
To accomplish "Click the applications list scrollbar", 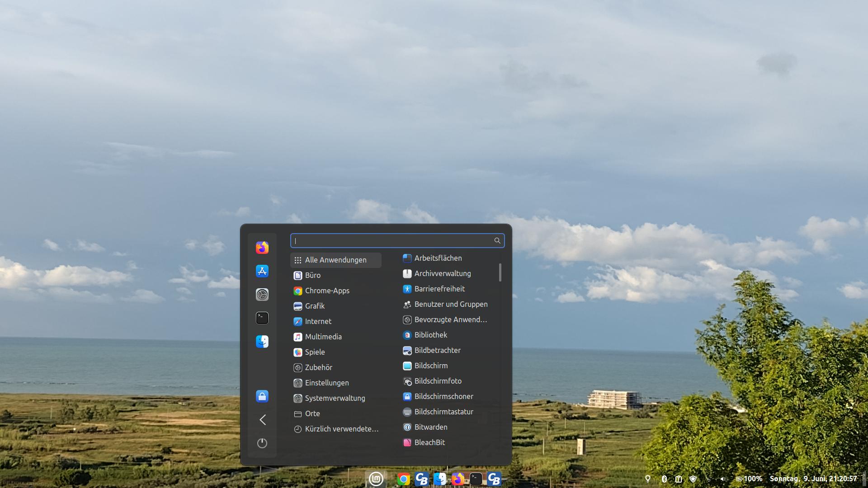I will 500,272.
